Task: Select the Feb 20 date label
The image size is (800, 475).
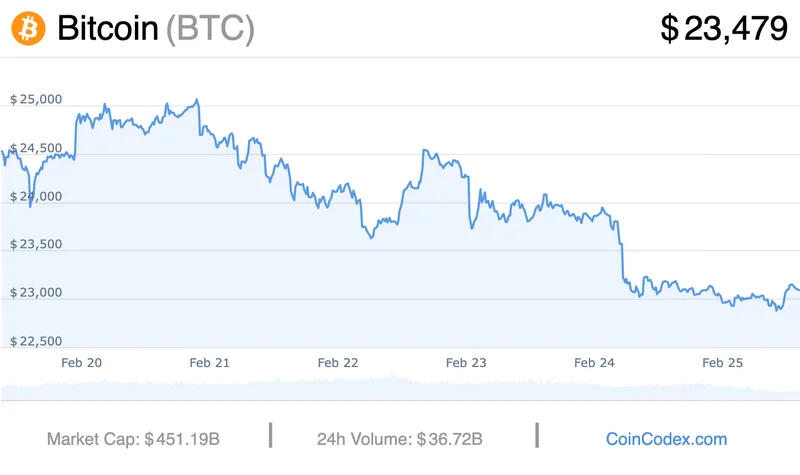Action: 81,362
